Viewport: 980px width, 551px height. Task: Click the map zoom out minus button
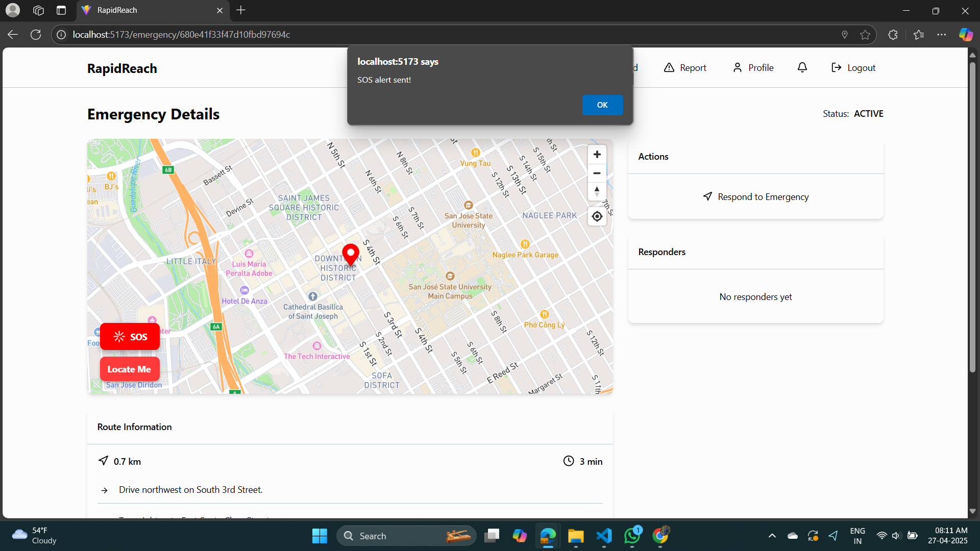point(597,173)
